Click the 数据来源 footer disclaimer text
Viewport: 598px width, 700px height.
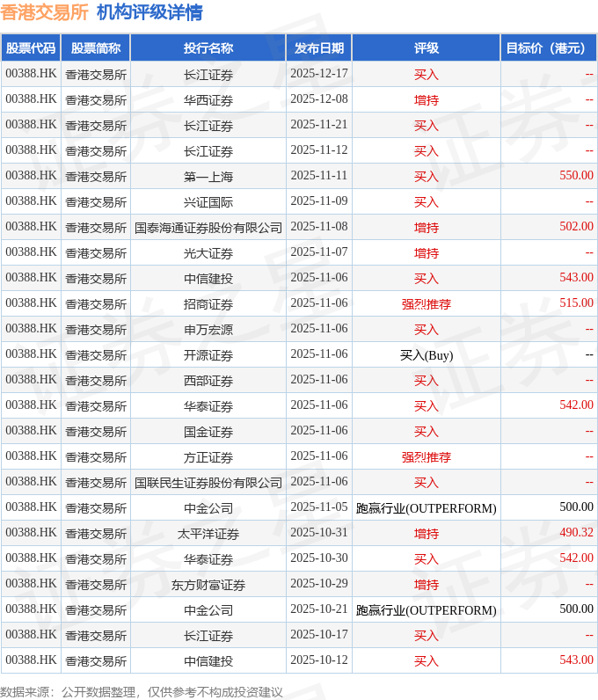pyautogui.click(x=141, y=692)
